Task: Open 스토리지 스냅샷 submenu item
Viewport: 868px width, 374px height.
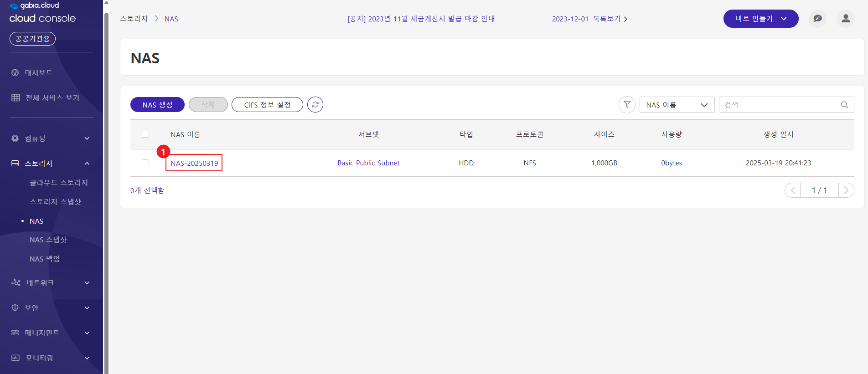Action: tap(56, 202)
